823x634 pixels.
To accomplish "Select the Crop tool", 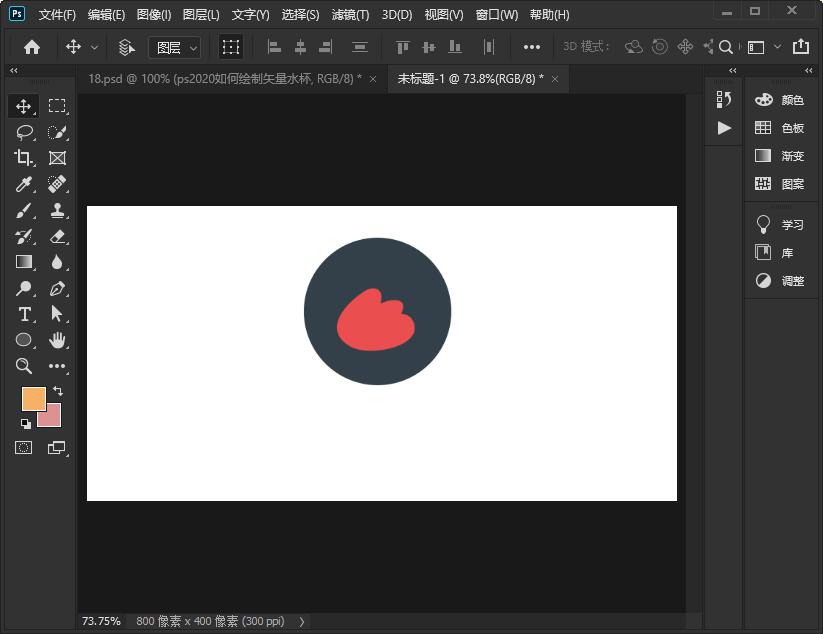I will 24,158.
